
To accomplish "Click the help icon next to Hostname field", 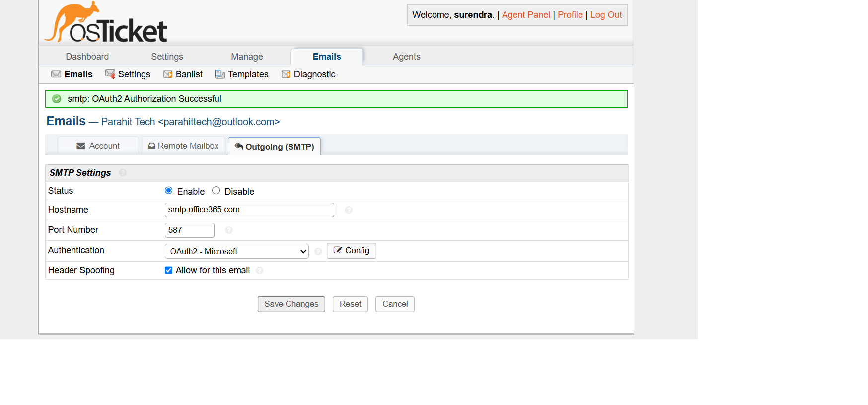I will coord(349,210).
